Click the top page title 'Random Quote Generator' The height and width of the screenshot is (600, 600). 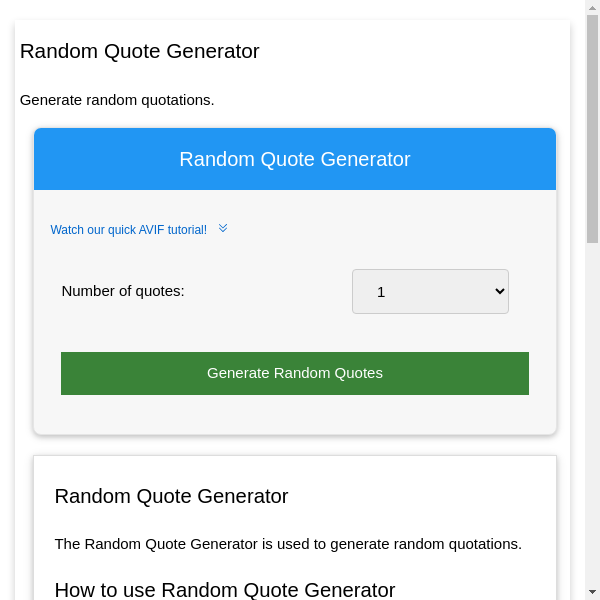139,51
